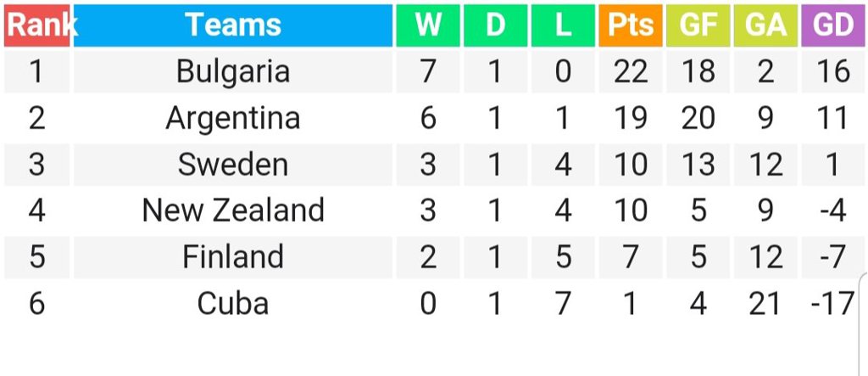Sort by the orange Pts header
The height and width of the screenshot is (376, 868).
[630, 25]
